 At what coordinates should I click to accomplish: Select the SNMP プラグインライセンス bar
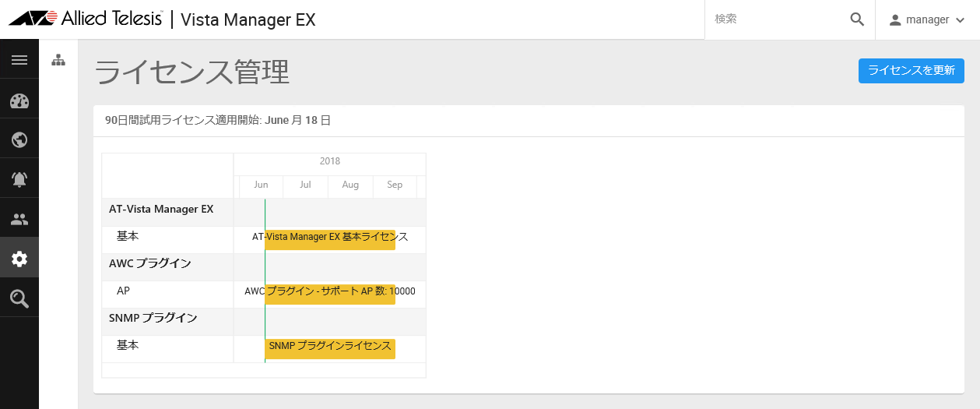330,349
